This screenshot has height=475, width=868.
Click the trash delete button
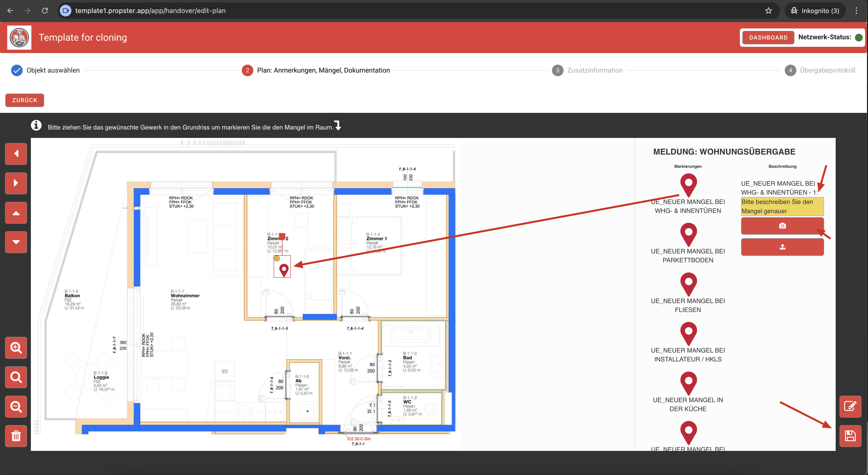pos(16,436)
